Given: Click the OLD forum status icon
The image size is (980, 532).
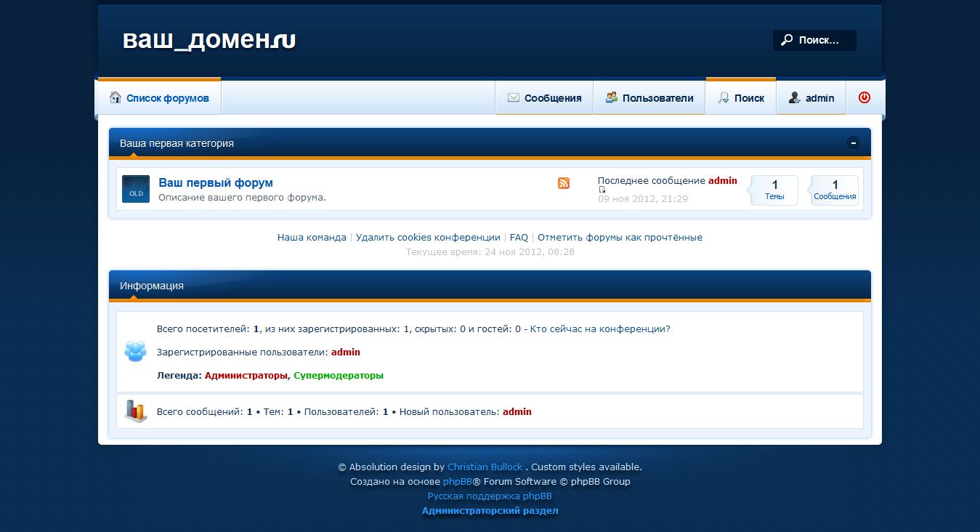Looking at the screenshot, I should [x=136, y=189].
